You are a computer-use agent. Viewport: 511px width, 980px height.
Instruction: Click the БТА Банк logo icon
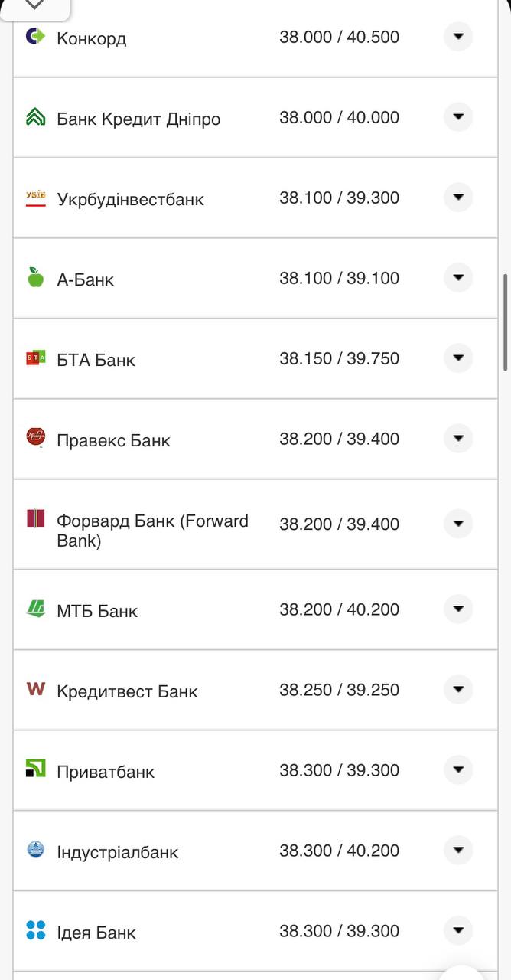click(36, 358)
